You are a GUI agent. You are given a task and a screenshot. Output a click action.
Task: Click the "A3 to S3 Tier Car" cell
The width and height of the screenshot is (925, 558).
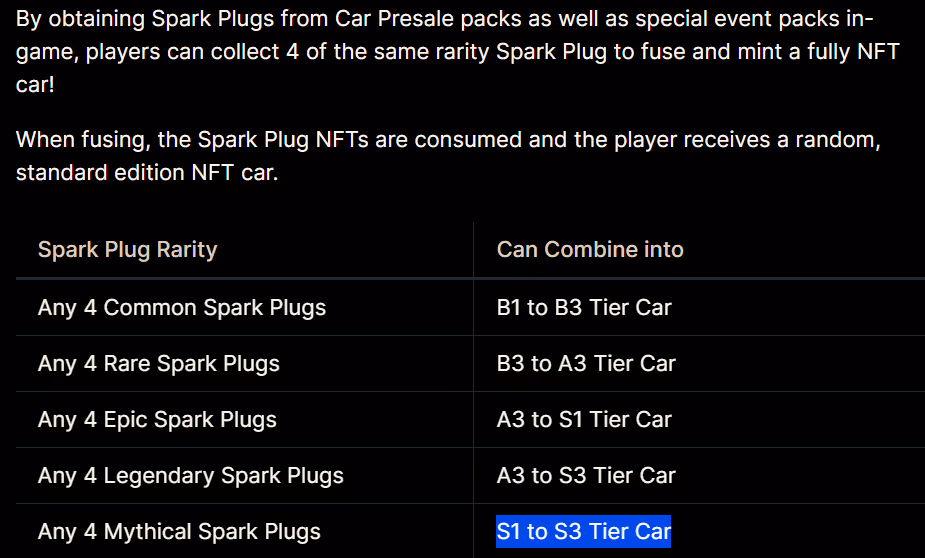tap(586, 476)
